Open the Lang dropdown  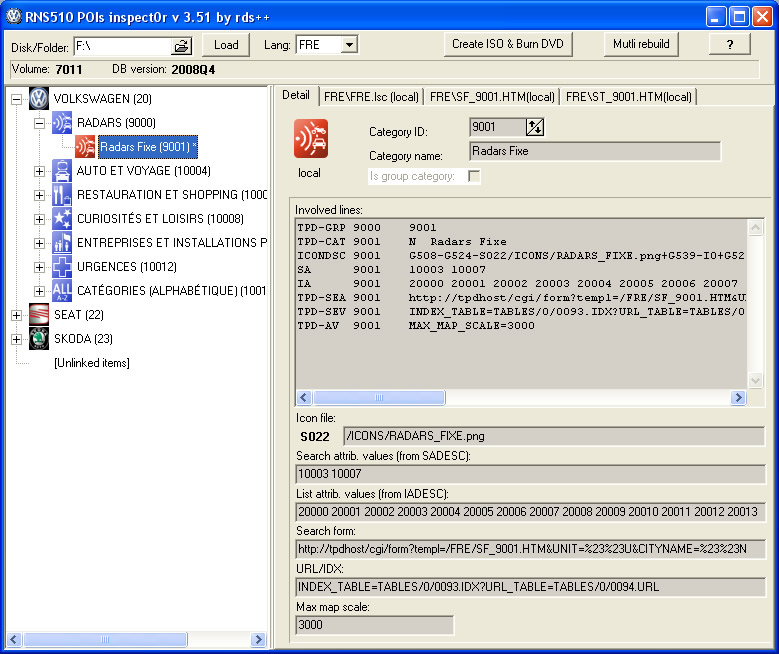click(x=348, y=45)
